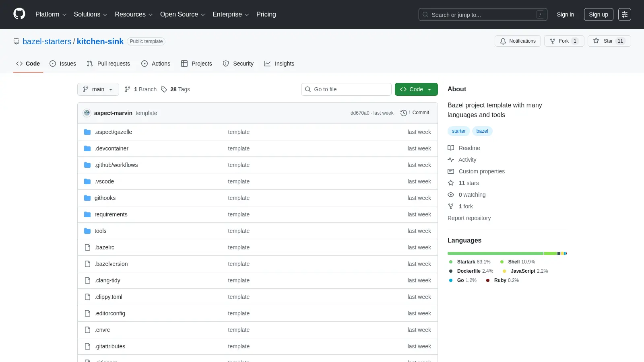Open the Projects tab
Viewport: 644px width, 362px height.
point(196,64)
